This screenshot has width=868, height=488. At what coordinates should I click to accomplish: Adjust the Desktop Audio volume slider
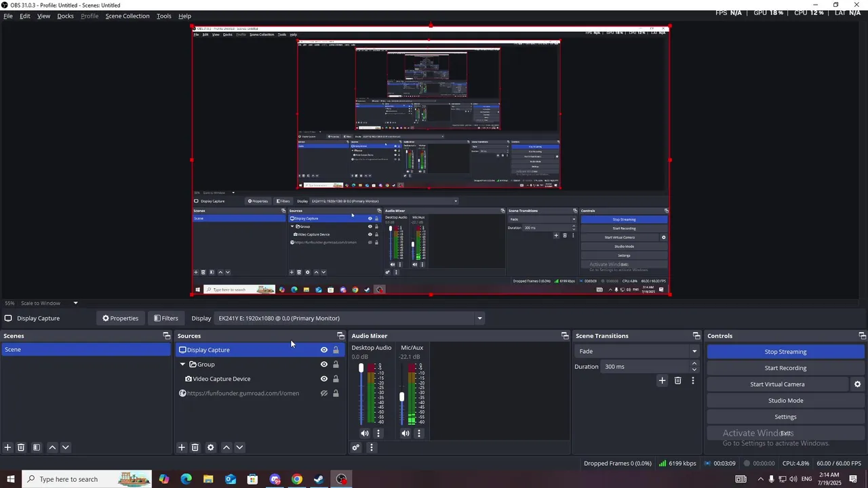pos(361,394)
